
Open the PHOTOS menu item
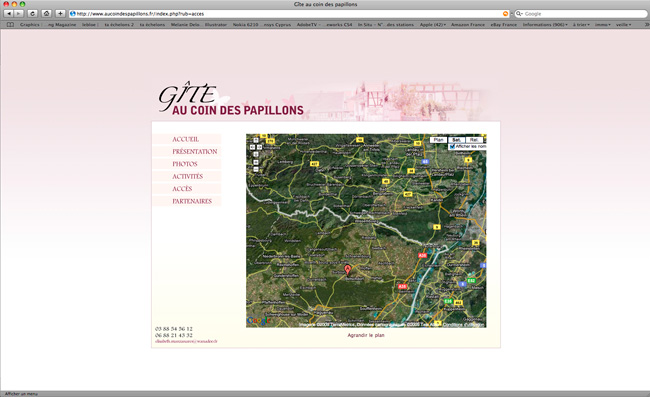pyautogui.click(x=185, y=164)
